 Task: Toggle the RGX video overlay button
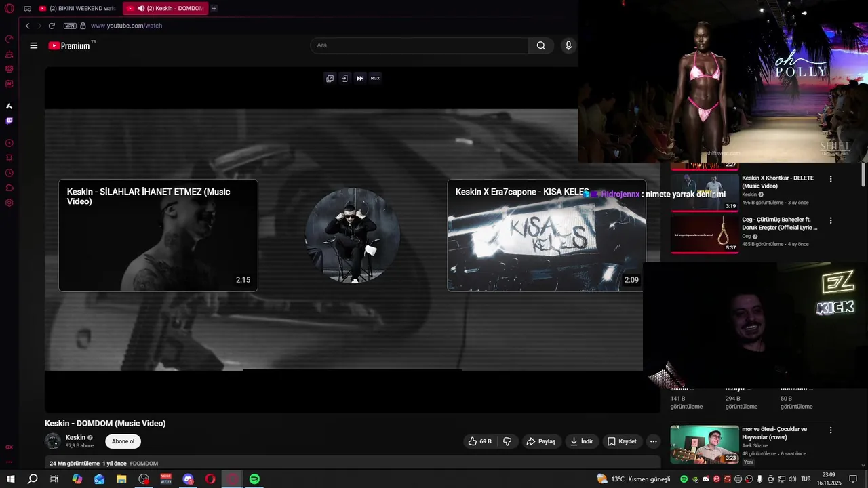point(375,78)
